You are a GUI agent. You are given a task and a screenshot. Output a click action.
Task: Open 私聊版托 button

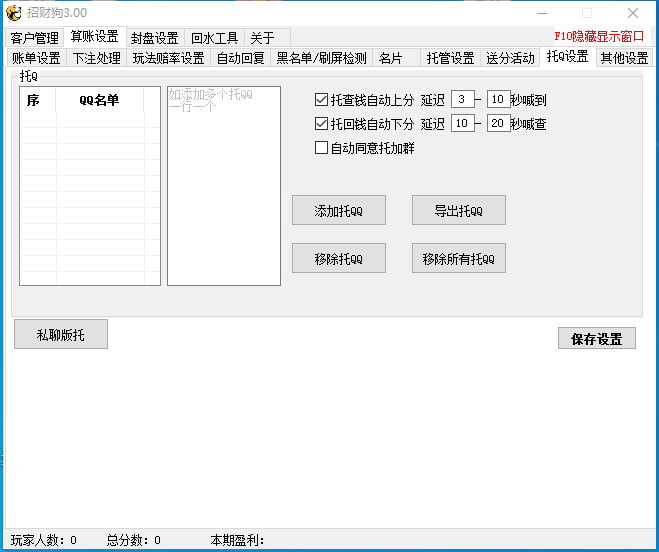point(61,335)
